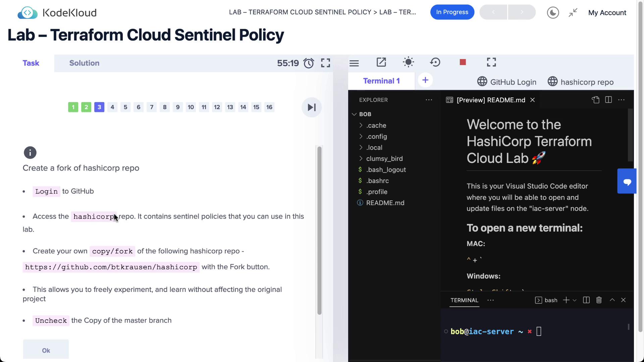
Task: Click the red stop lab icon
Action: (x=463, y=62)
